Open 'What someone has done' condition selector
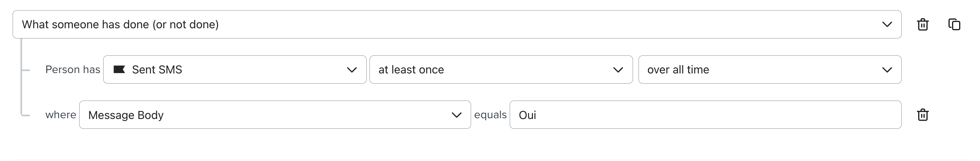The image size is (980, 161). [x=433, y=24]
